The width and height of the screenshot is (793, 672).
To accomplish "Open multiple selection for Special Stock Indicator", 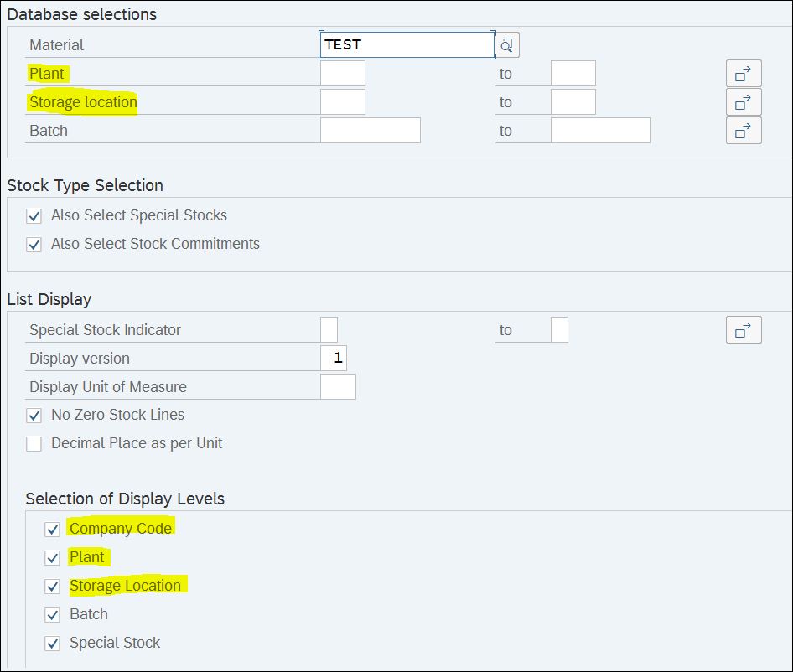I will (744, 330).
